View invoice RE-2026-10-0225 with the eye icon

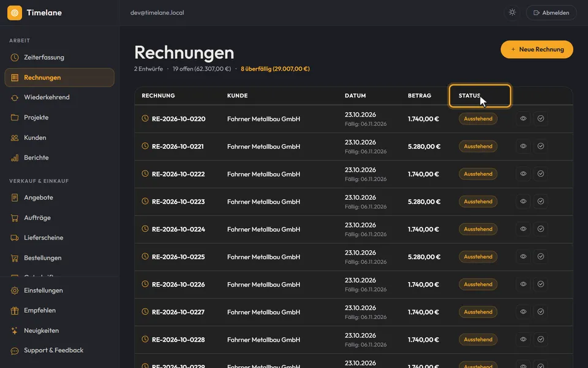(523, 256)
